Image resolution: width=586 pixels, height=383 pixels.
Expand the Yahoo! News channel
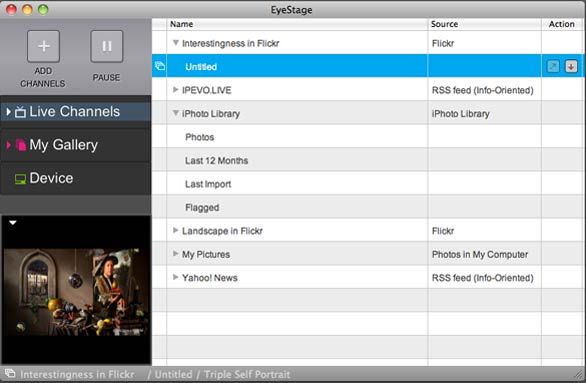click(175, 277)
